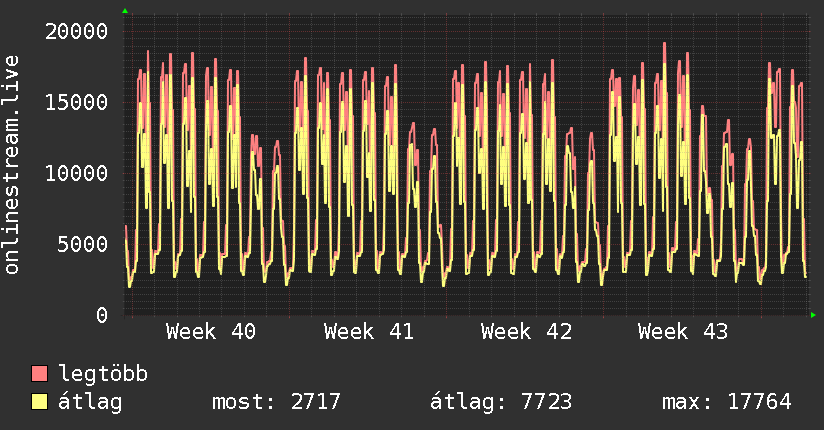Image resolution: width=824 pixels, height=430 pixels.
Task: Click the Week 42 axis label
Action: [526, 332]
